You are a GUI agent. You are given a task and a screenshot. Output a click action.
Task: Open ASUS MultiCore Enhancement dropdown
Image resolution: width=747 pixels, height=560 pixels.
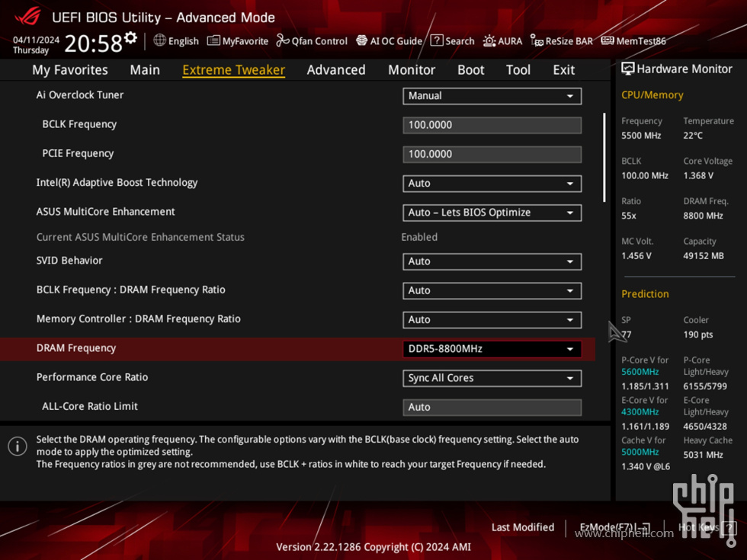(x=492, y=213)
